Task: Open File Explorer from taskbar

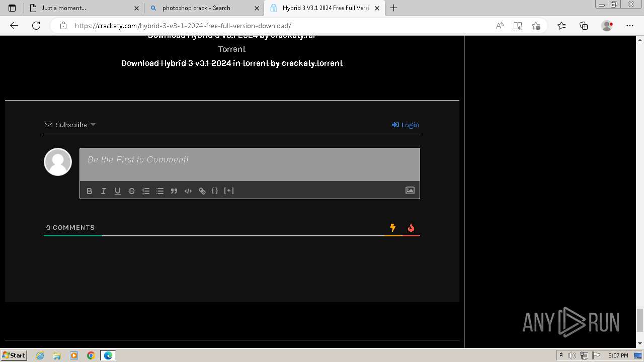Action: [x=57, y=355]
